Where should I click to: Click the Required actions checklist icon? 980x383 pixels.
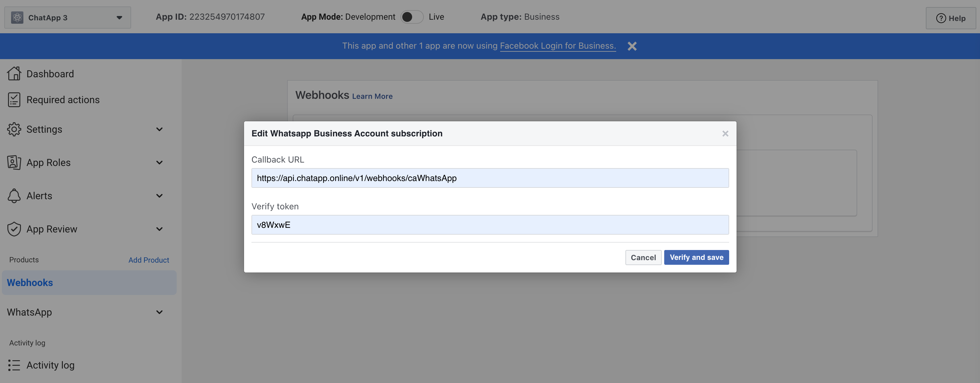pyautogui.click(x=14, y=100)
